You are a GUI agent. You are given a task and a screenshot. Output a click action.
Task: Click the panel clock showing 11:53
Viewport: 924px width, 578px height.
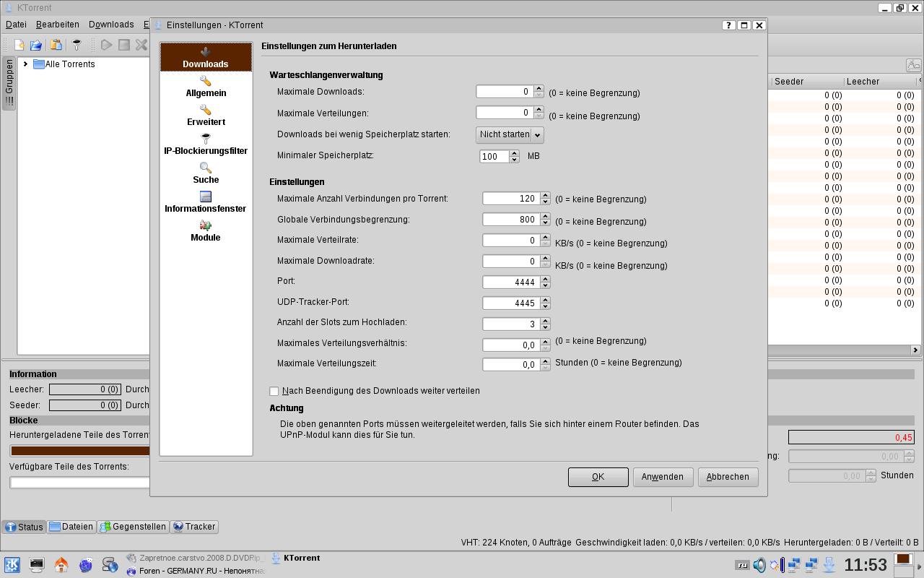point(865,565)
